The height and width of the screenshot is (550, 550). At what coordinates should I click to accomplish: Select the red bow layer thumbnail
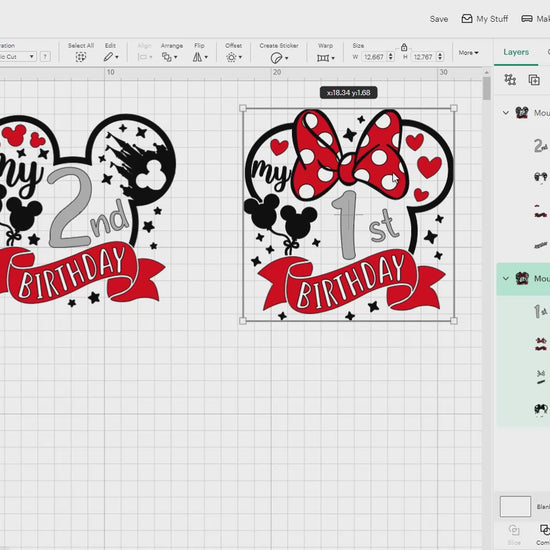pos(541,344)
